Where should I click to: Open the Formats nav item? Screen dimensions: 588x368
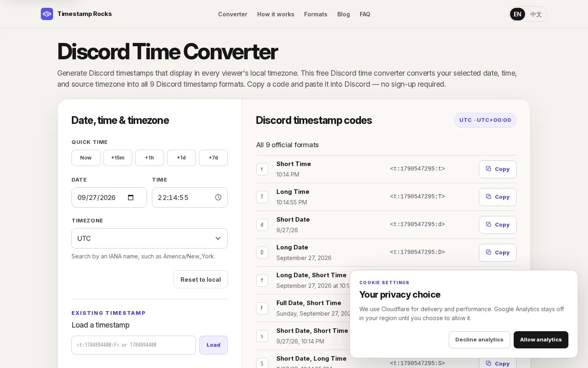pos(316,14)
